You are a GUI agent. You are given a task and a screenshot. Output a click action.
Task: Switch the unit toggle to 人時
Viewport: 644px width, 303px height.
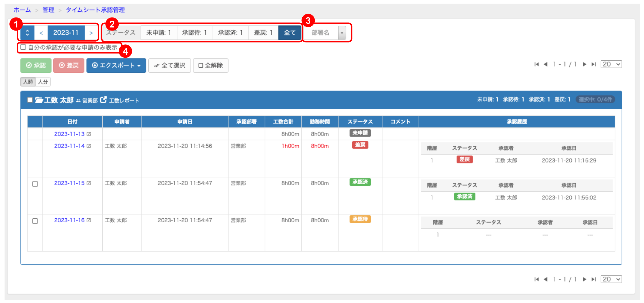[28, 82]
